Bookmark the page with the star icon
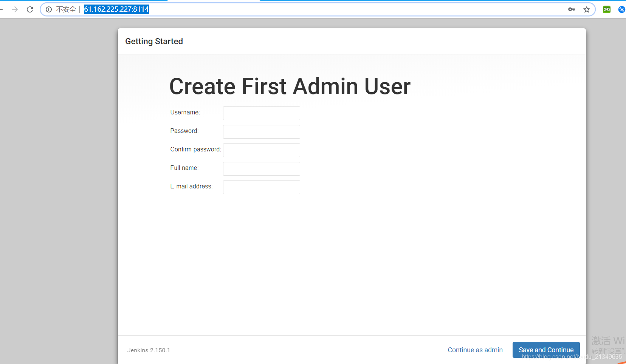The width and height of the screenshot is (626, 364). coord(587,9)
